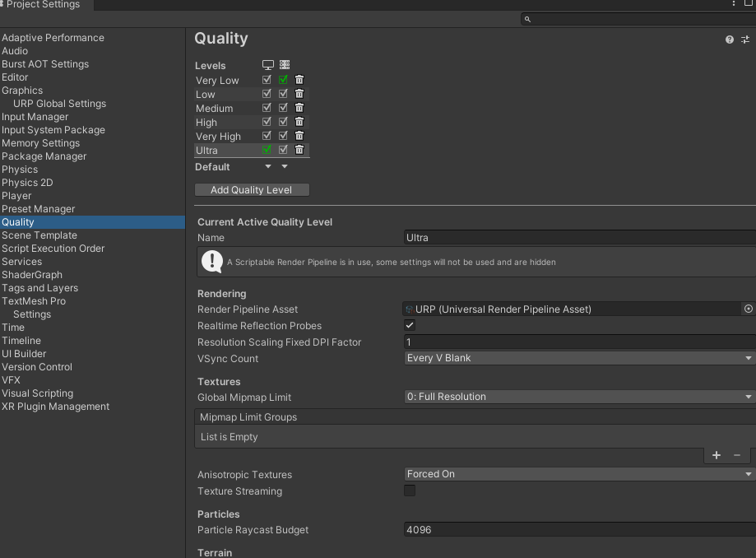Open the Quality presets icon next to help

745,39
